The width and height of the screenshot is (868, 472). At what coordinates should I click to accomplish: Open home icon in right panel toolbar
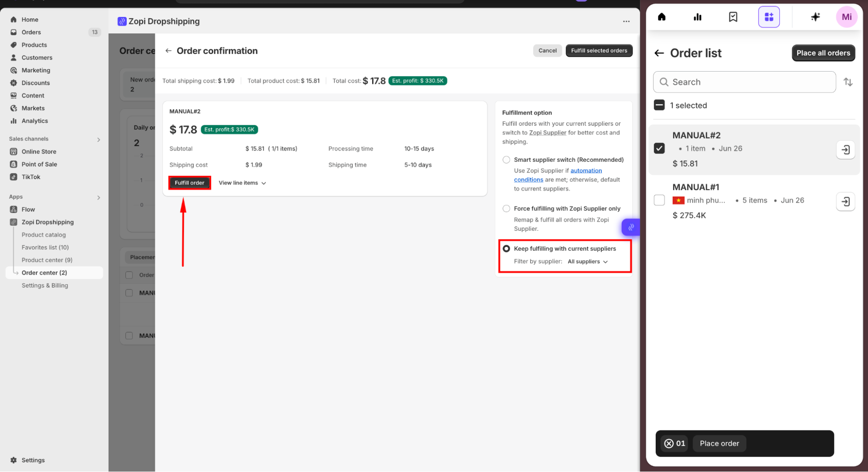[662, 17]
